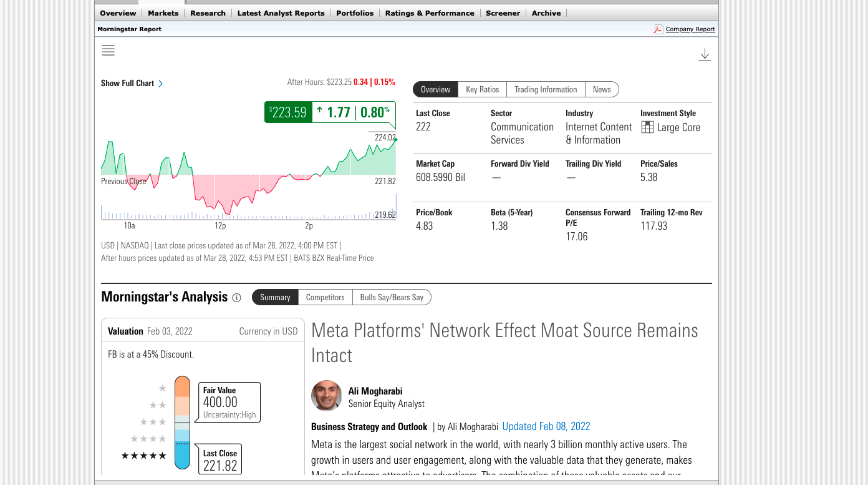
Task: Open the Screener navigation item
Action: [503, 13]
